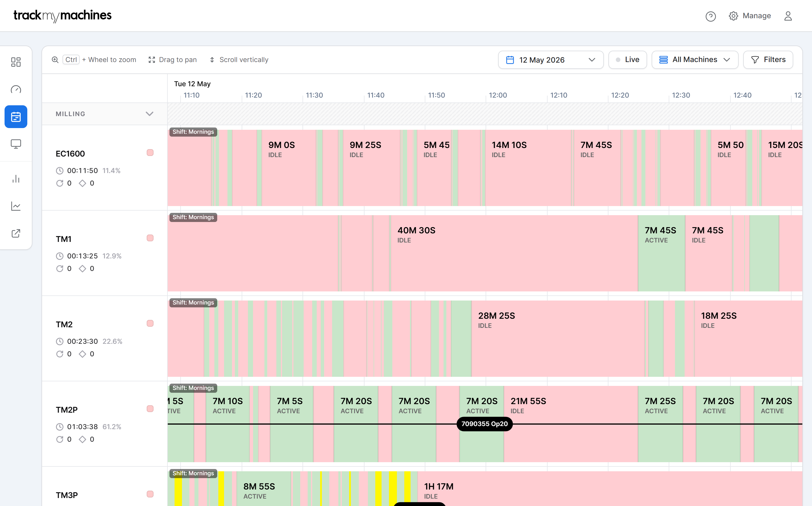
Task: Click the cycle count icon for EC1600
Action: point(59,183)
